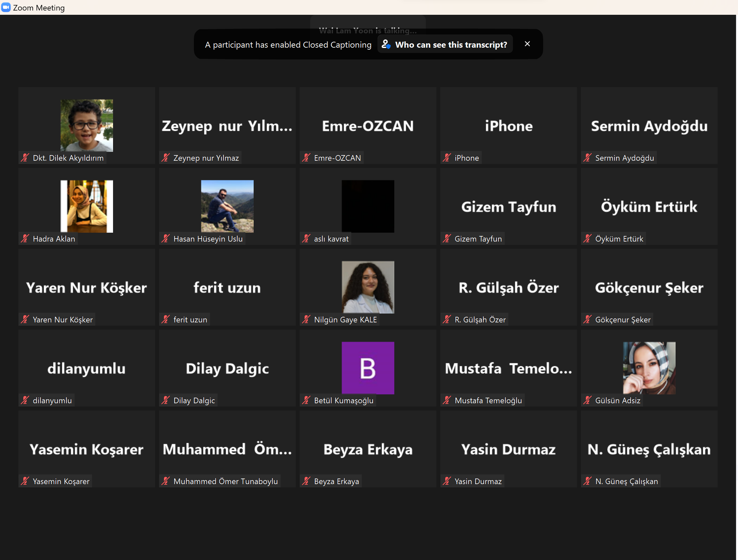Click muted mic icon for Gökçenur Şeker
This screenshot has width=738, height=560.
[x=588, y=319]
